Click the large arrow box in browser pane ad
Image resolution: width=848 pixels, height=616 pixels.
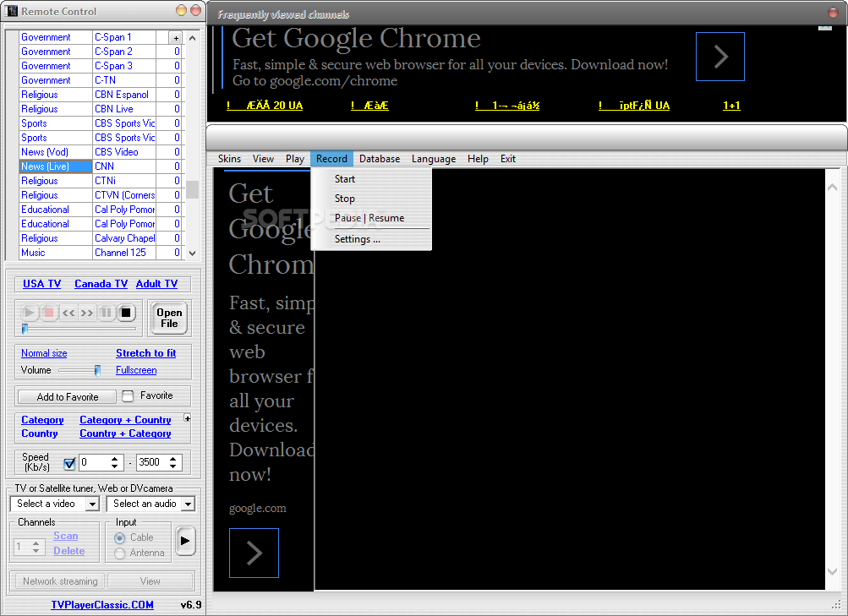tap(254, 553)
